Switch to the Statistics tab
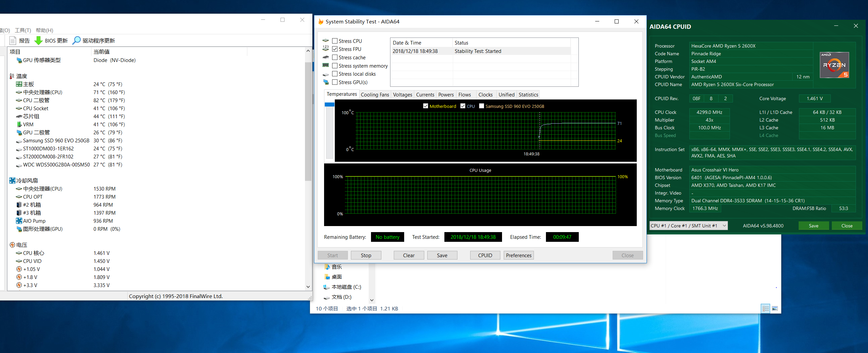 pos(528,95)
